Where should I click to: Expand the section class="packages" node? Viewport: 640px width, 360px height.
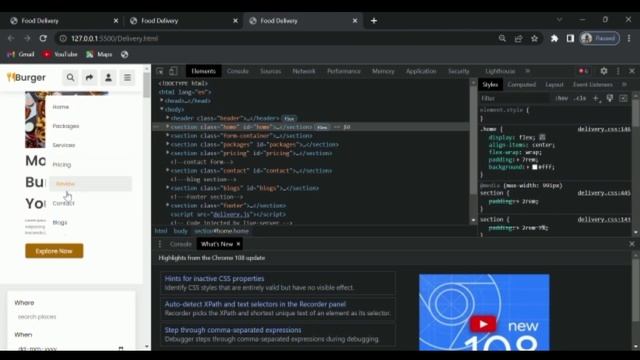coord(167,144)
